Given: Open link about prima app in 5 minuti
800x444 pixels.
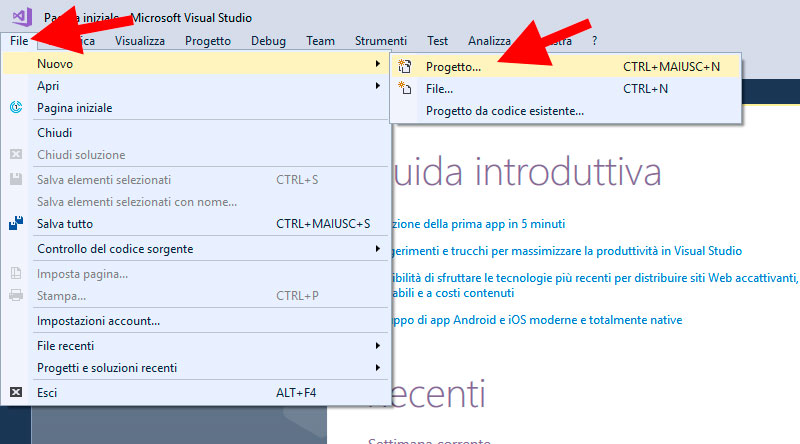Looking at the screenshot, I should click(479, 224).
